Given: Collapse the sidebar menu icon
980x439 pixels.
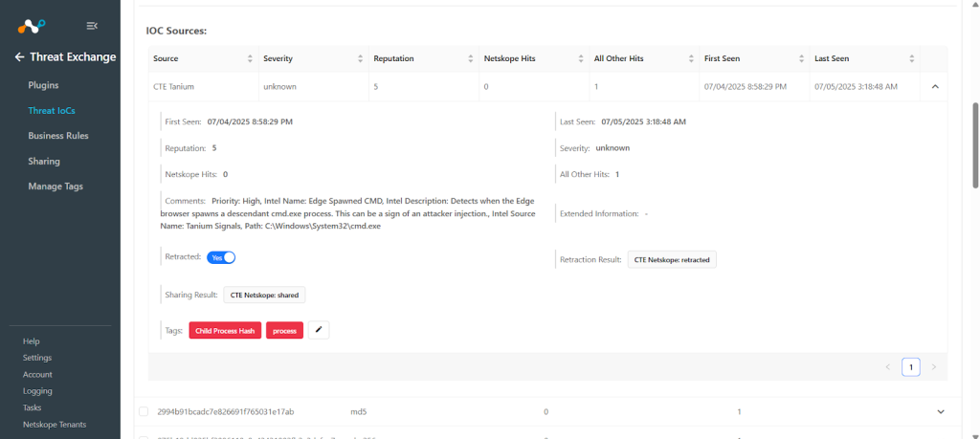Looking at the screenshot, I should (92, 26).
